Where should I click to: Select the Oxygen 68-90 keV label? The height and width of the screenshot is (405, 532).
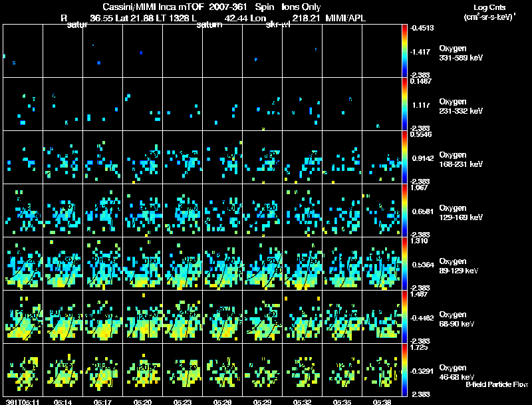[x=457, y=319]
